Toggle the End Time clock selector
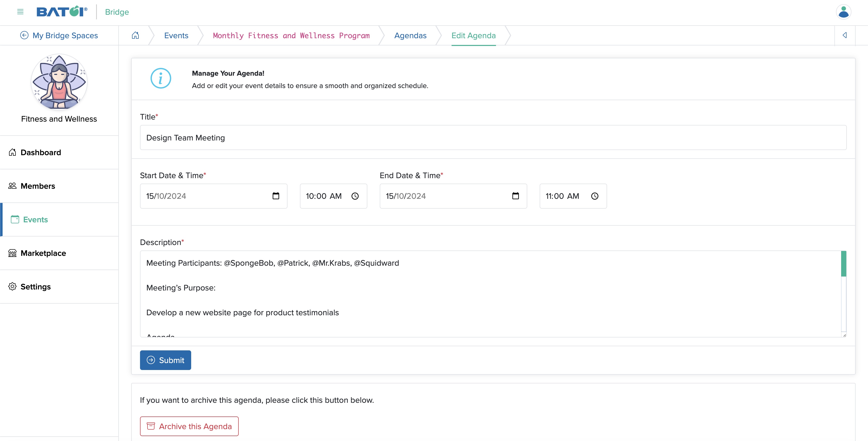This screenshot has height=441, width=868. pos(594,196)
